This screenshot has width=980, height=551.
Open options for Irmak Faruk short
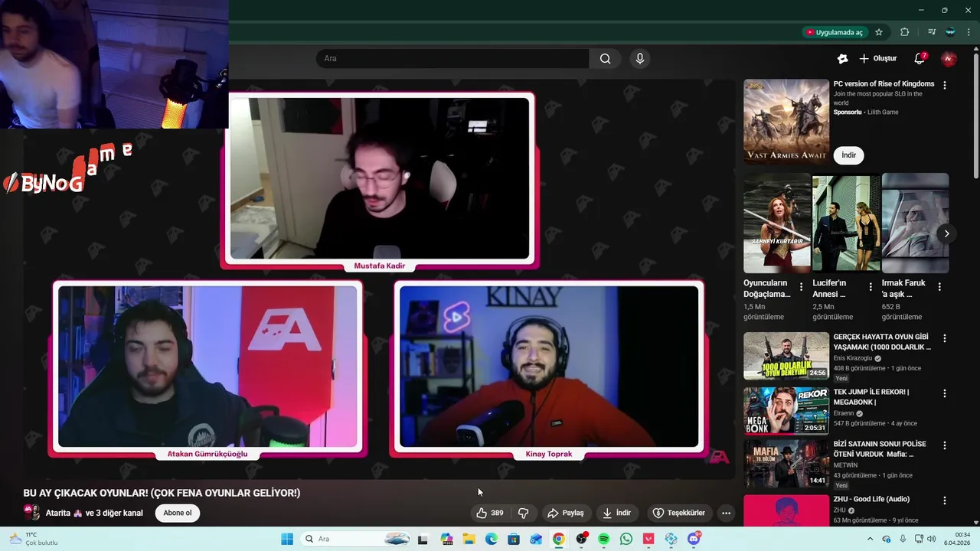[x=939, y=287]
